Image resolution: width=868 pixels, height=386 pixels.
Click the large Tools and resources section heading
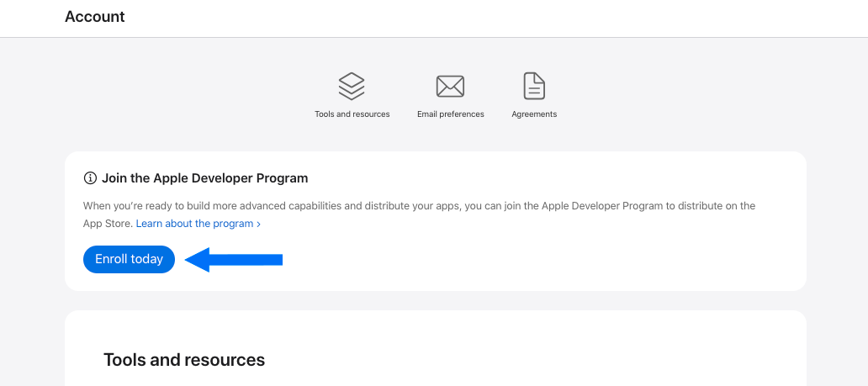[184, 360]
